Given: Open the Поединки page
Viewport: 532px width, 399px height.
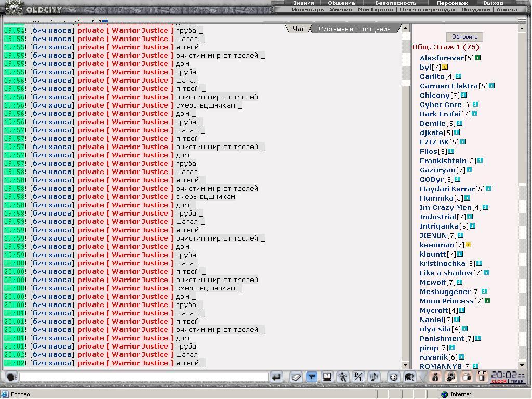Looking at the screenshot, I should click(x=476, y=9).
